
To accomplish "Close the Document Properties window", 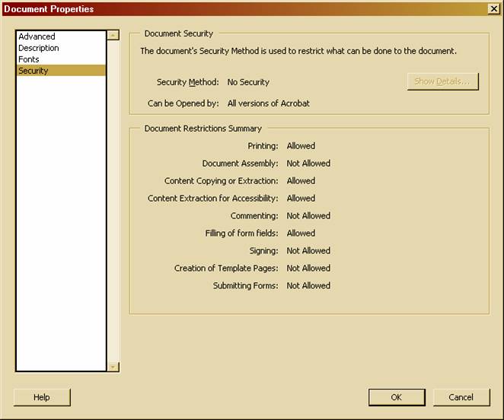I will (493, 8).
